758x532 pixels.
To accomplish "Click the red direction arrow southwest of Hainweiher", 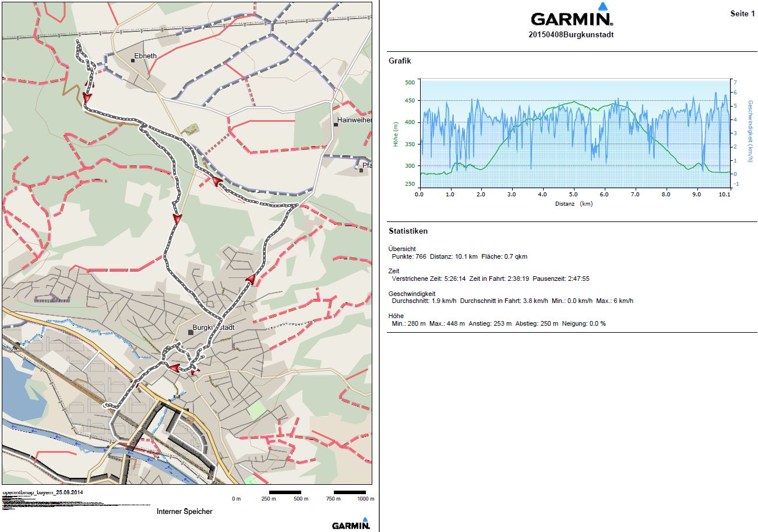I will (x=217, y=181).
